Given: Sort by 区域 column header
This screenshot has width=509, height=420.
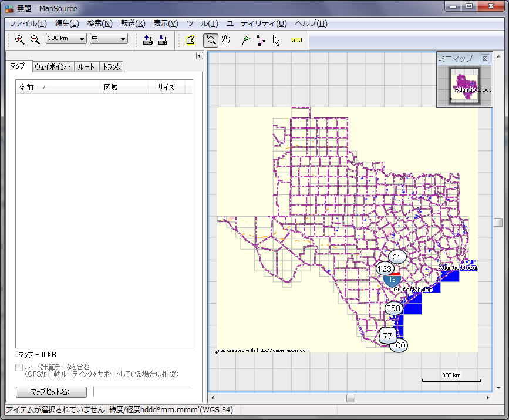Looking at the screenshot, I should (x=124, y=88).
